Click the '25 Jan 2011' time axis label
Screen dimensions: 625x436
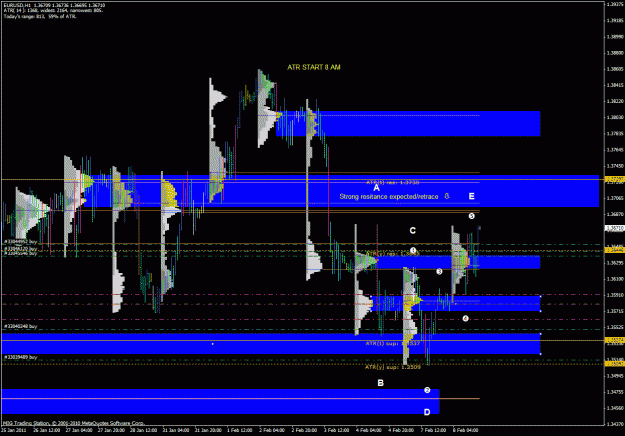(x=14, y=430)
